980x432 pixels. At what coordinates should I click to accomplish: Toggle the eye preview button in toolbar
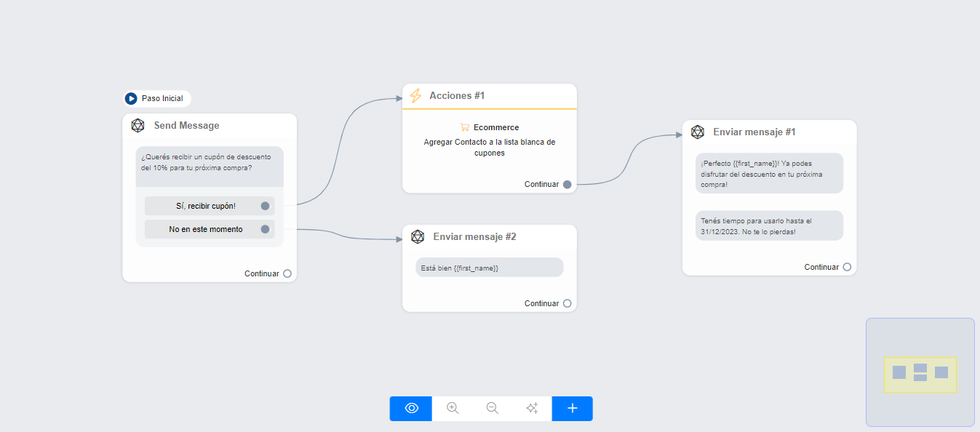(411, 408)
